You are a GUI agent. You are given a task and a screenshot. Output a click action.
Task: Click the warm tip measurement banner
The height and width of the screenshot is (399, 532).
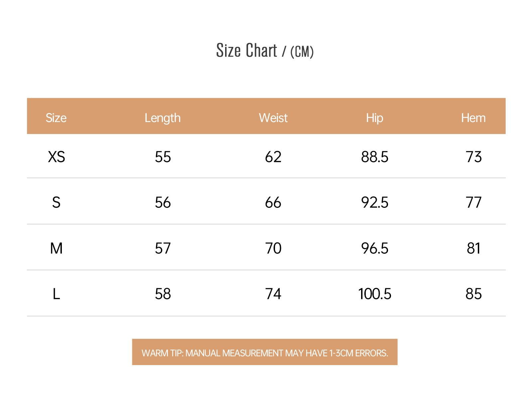click(x=265, y=352)
